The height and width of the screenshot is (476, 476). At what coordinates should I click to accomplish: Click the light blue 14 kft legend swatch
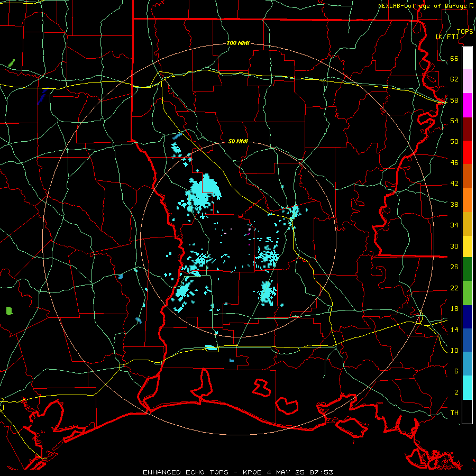(x=467, y=364)
